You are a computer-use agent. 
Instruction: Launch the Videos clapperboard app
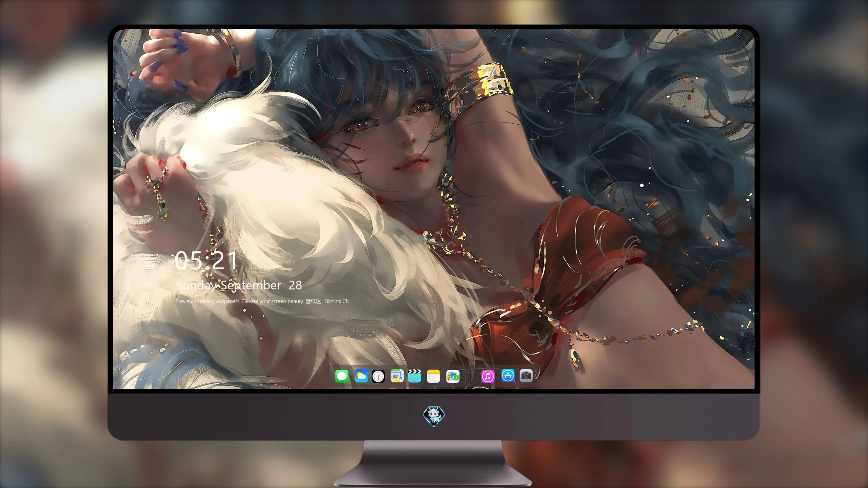pyautogui.click(x=415, y=376)
